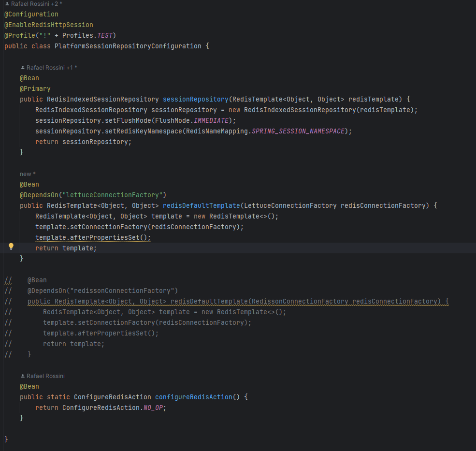The height and width of the screenshot is (451, 476).
Task: Select the author icon above configureRedisAction bean
Action: point(22,376)
